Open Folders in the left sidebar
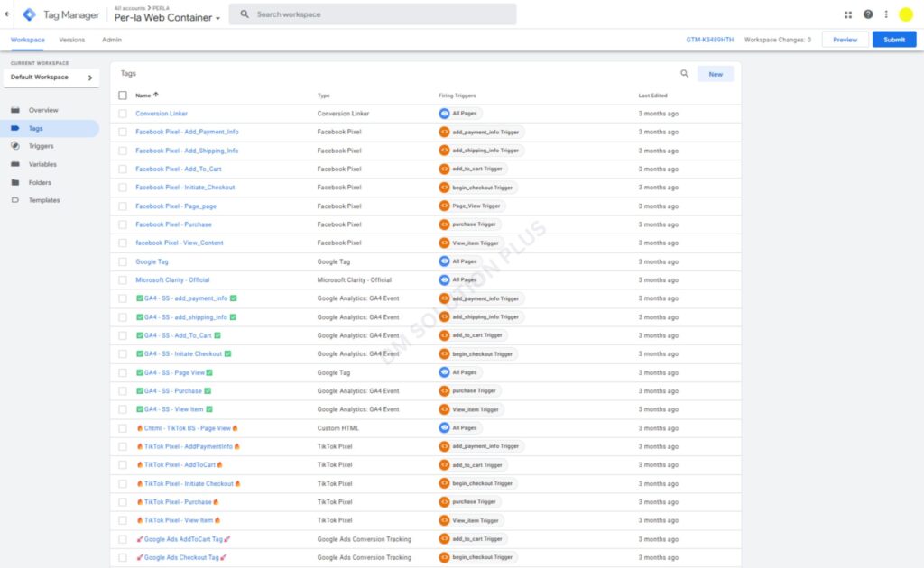 (40, 182)
